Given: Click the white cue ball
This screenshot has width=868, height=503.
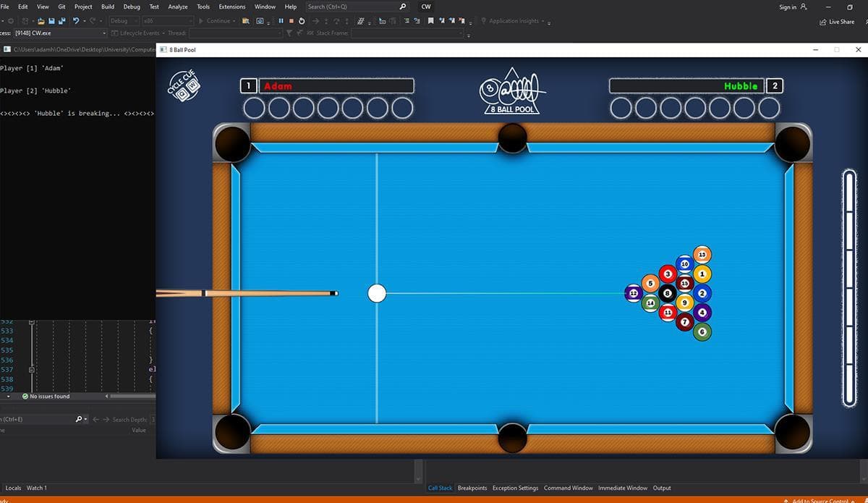Looking at the screenshot, I should tap(377, 293).
